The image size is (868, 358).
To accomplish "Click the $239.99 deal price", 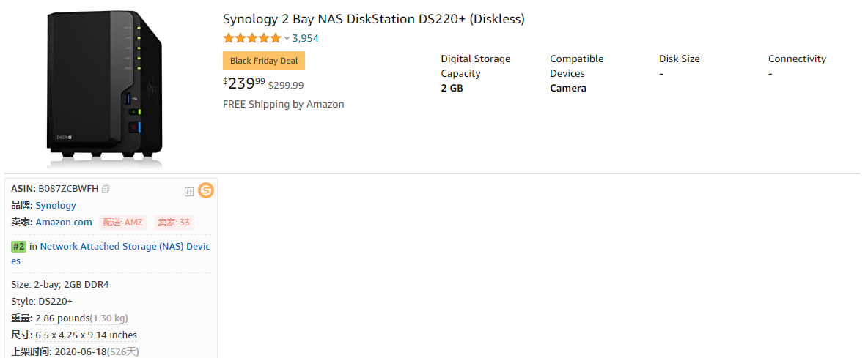I will 244,83.
